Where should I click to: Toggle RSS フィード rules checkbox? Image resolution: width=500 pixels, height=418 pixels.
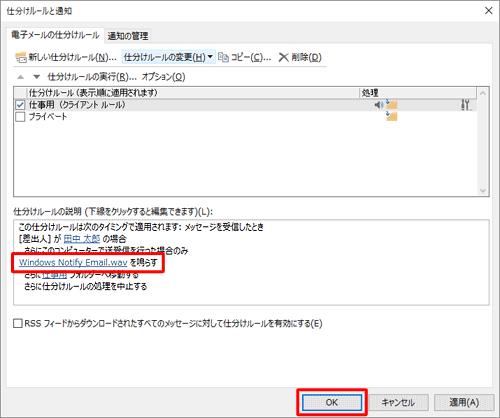point(18,323)
